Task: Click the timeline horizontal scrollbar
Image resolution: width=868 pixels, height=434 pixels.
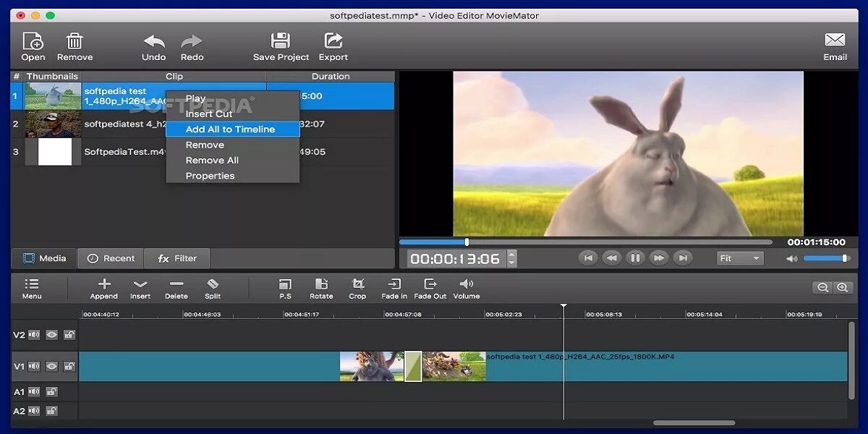Action: (694, 423)
